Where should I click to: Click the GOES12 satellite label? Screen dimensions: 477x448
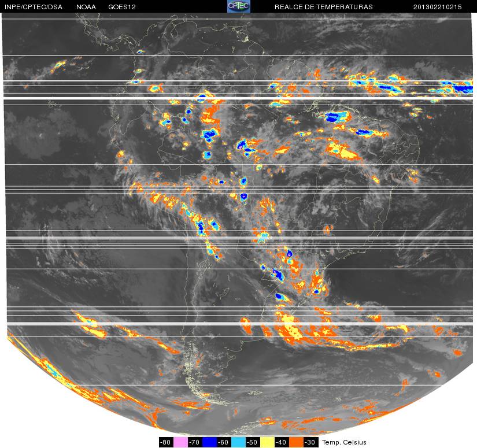[122, 7]
